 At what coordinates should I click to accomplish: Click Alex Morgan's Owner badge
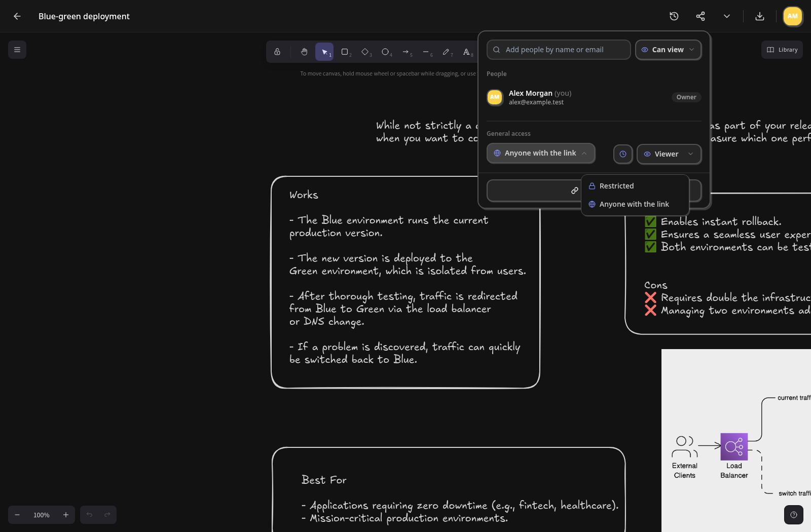686,97
